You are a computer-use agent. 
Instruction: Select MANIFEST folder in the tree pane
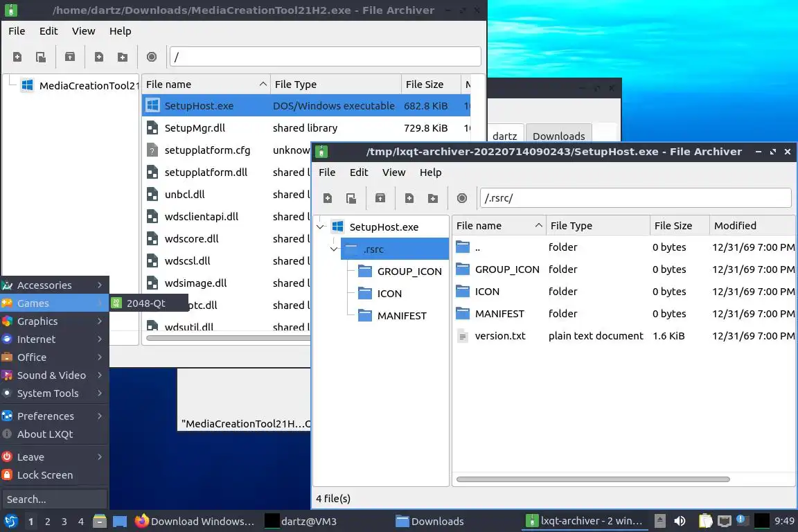point(393,316)
